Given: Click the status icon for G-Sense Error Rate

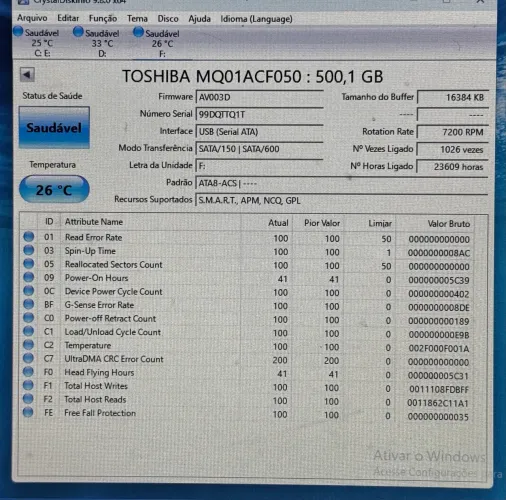Looking at the screenshot, I should click(29, 304).
